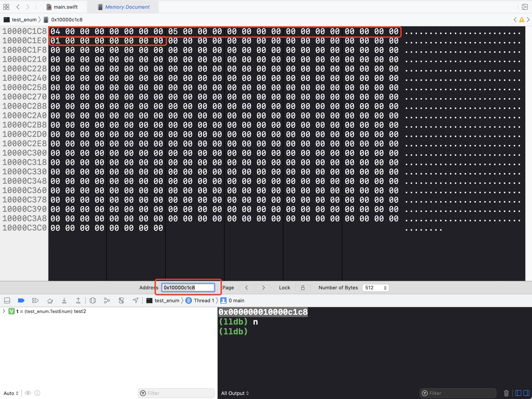
Task: Open the Auto variables scope dropdown
Action: 11,393
